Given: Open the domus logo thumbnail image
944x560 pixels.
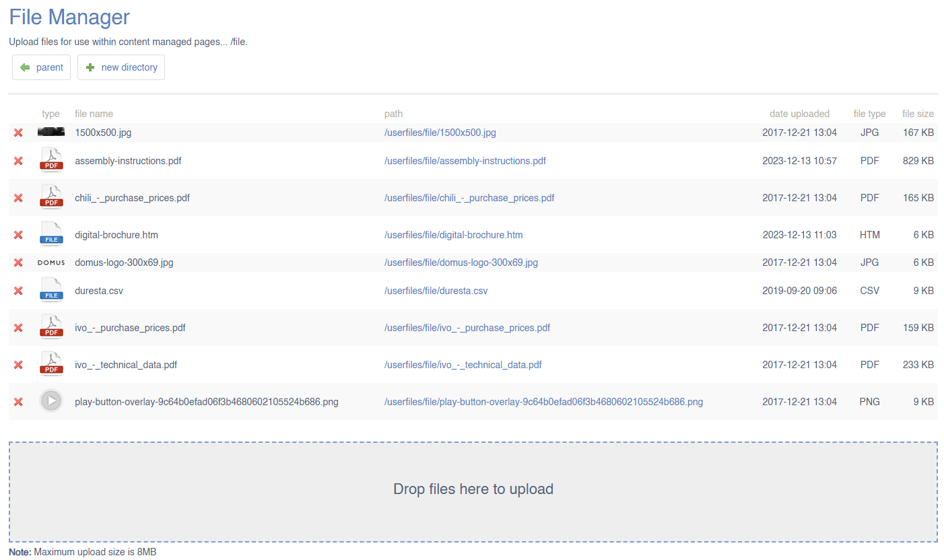Looking at the screenshot, I should 51,262.
